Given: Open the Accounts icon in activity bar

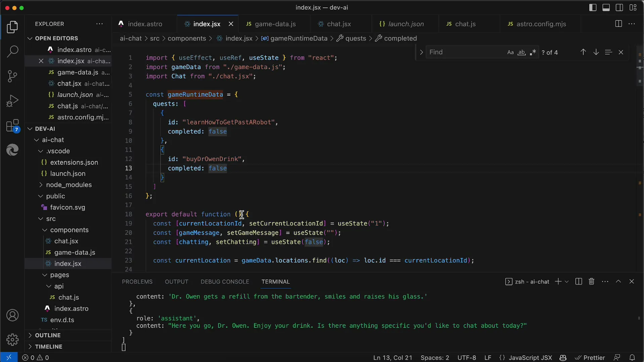Looking at the screenshot, I should click(12, 315).
